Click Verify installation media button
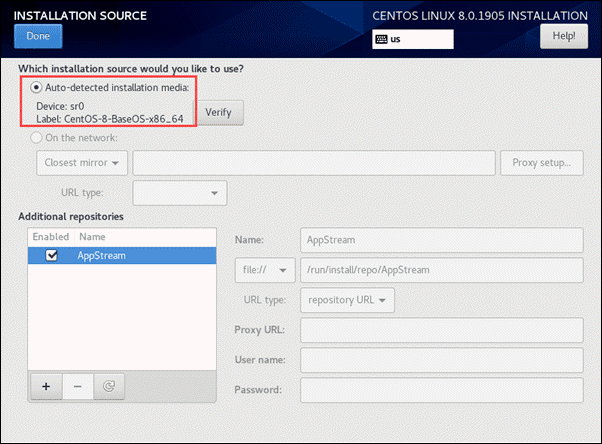This screenshot has height=444, width=602. pyautogui.click(x=218, y=113)
